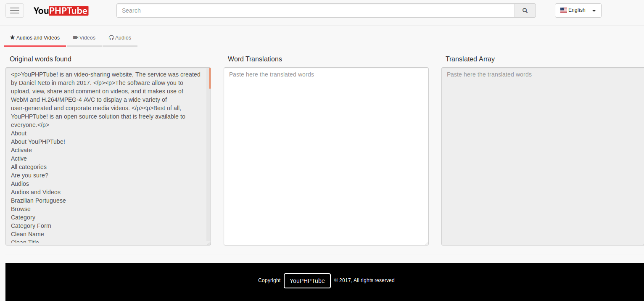Click the headphones icon on Audios tab
Screen dimensions: 644x301
(x=111, y=37)
